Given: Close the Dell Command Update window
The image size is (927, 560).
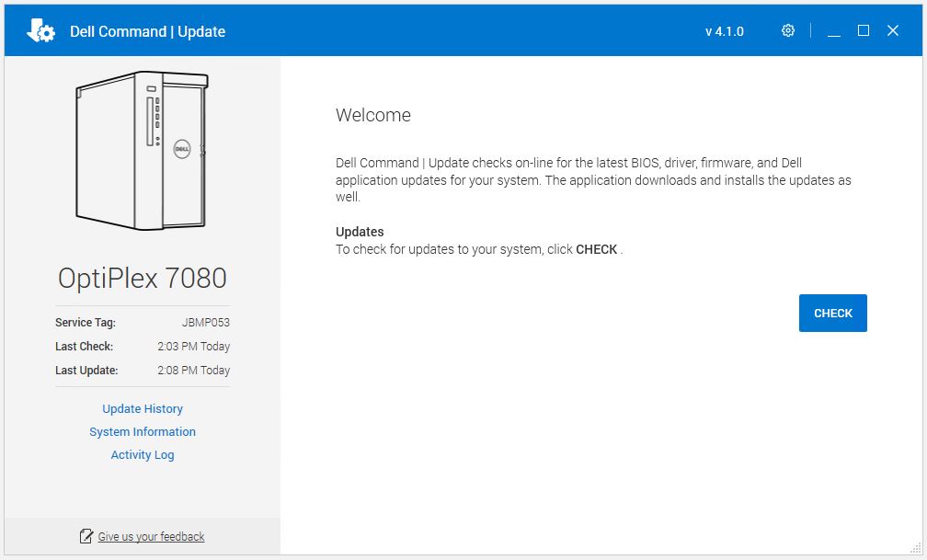Looking at the screenshot, I should [893, 31].
